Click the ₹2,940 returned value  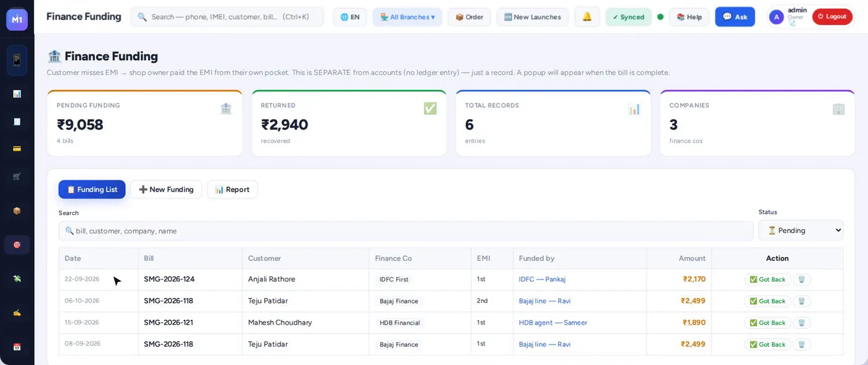coord(285,125)
